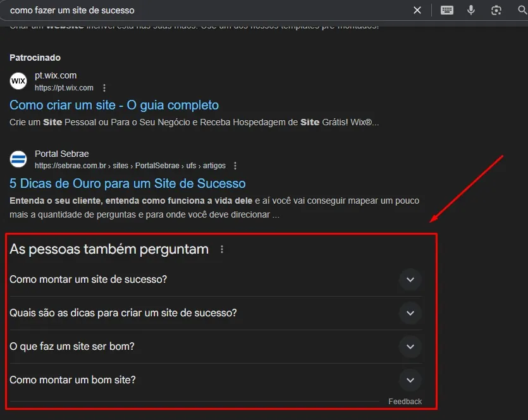Image resolution: width=528 pixels, height=420 pixels.
Task: Click the Portal Sebrae favicon
Action: (18, 159)
